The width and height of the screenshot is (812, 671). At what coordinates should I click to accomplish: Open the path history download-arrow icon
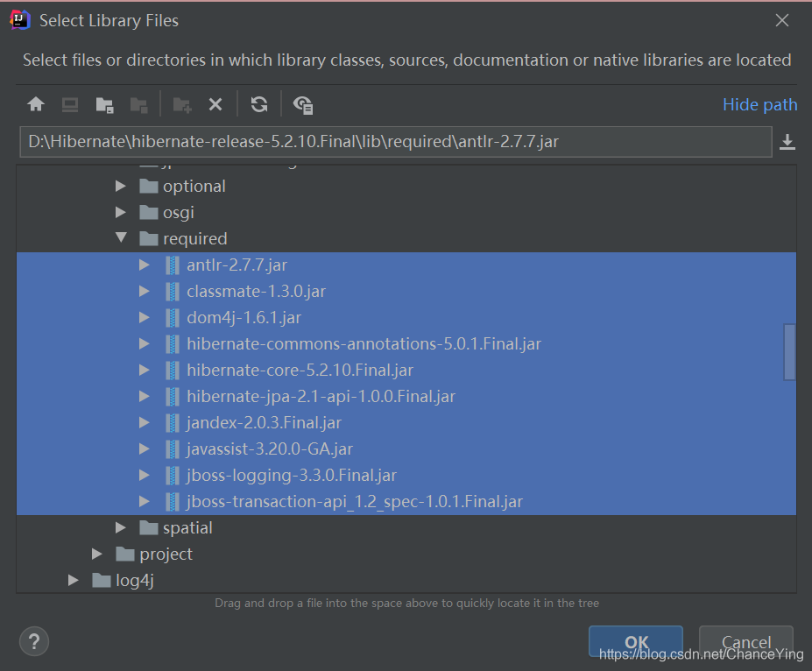coord(787,142)
